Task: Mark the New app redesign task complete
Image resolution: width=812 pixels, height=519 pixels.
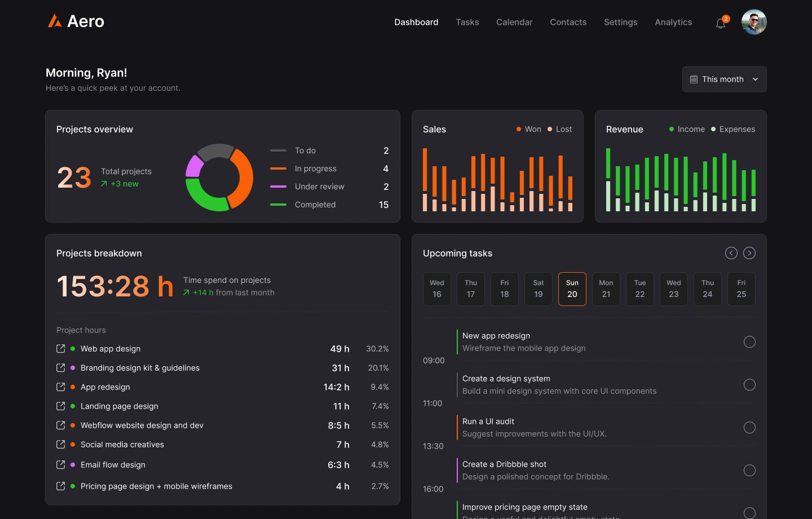Action: 749,341
